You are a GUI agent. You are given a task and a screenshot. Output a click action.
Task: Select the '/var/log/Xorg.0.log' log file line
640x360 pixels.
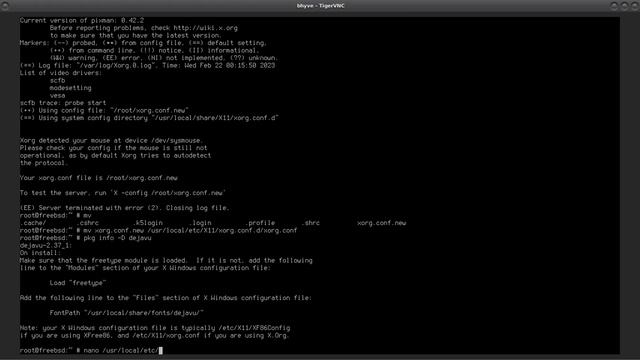pyautogui.click(x=147, y=65)
